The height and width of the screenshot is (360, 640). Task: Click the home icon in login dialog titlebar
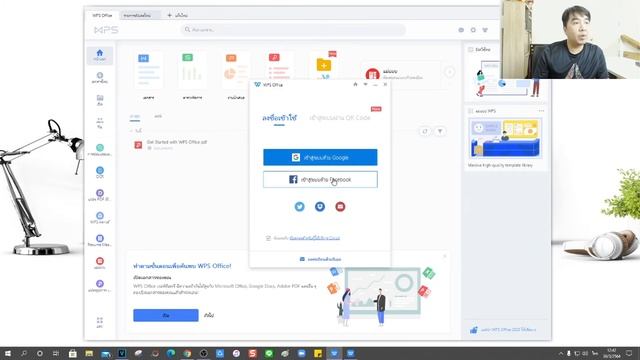(x=355, y=84)
